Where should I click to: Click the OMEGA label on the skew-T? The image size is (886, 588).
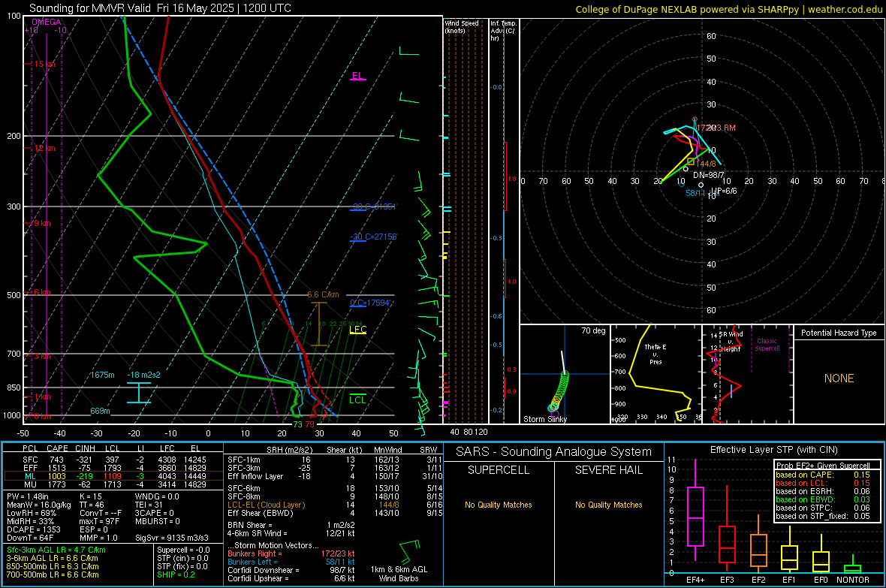47,22
